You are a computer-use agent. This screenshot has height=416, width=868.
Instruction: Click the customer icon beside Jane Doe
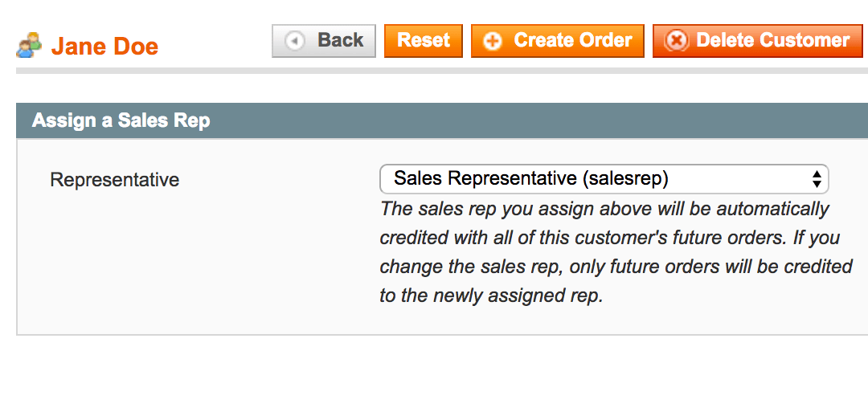point(28,46)
